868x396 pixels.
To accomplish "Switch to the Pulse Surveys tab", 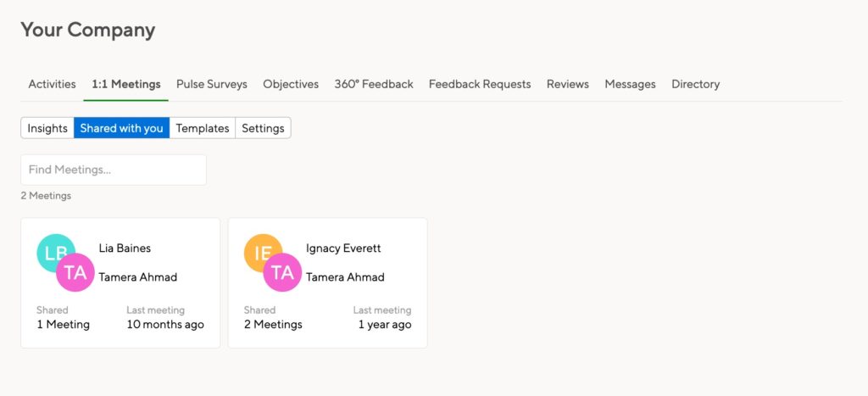I will point(211,84).
